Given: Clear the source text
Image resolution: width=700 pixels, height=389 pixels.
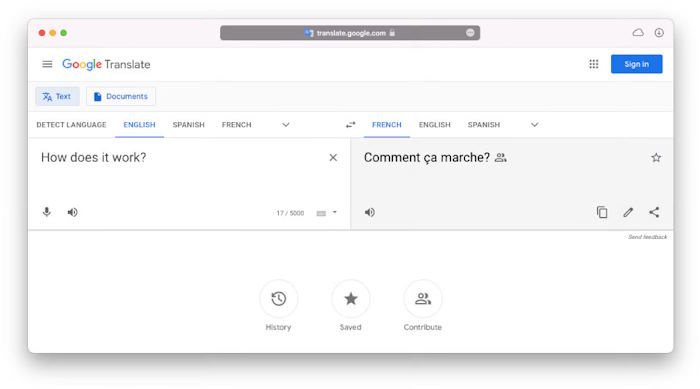Looking at the screenshot, I should [333, 158].
